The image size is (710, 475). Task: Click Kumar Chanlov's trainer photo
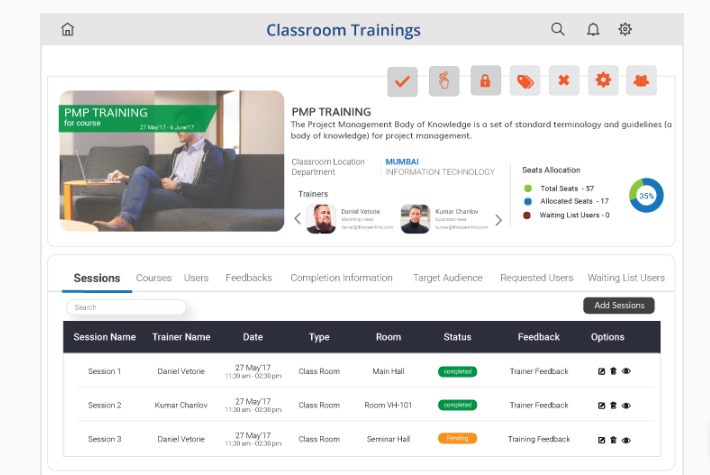pos(415,219)
